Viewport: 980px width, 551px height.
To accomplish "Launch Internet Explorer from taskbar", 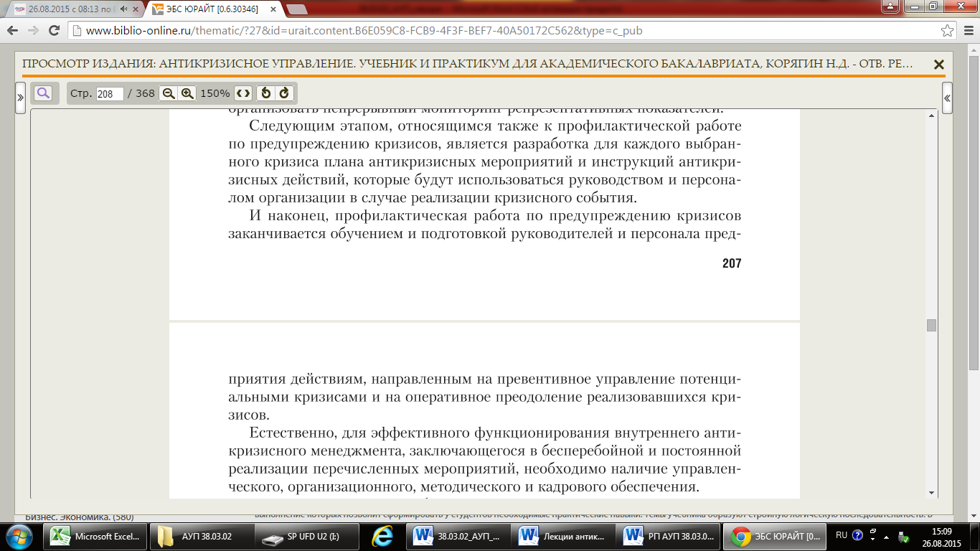I will click(x=383, y=536).
